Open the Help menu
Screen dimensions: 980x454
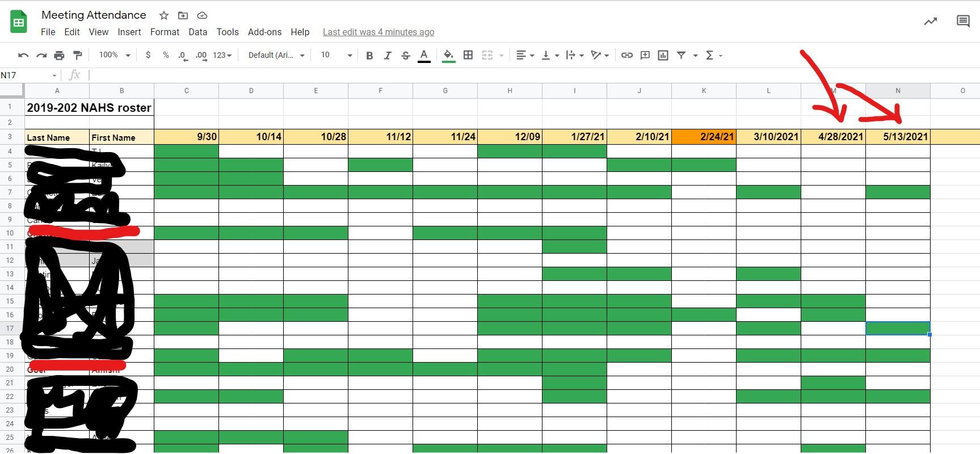[x=300, y=32]
